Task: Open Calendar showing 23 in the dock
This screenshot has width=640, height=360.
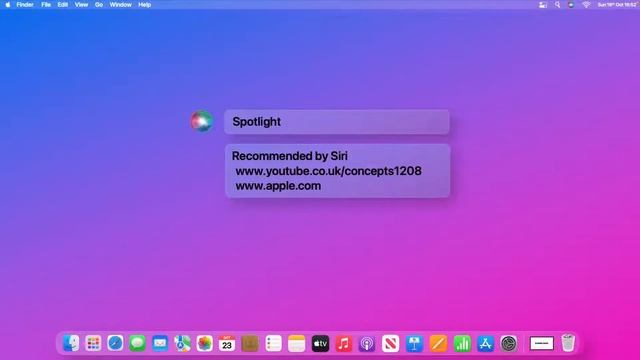Action: [x=227, y=343]
